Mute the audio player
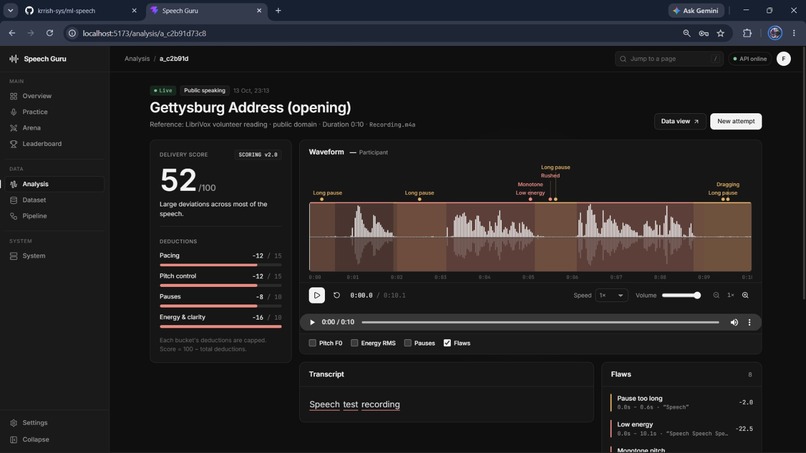 click(734, 322)
